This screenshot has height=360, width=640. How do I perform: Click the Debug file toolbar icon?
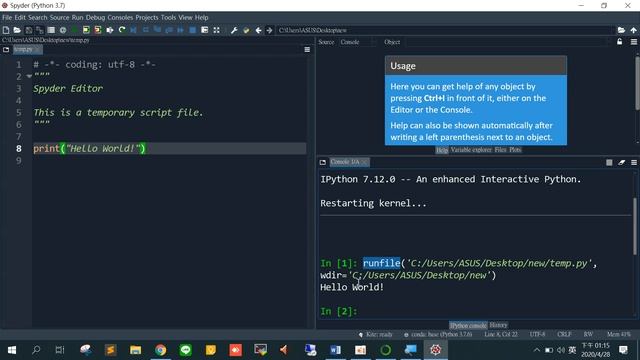pos(133,30)
